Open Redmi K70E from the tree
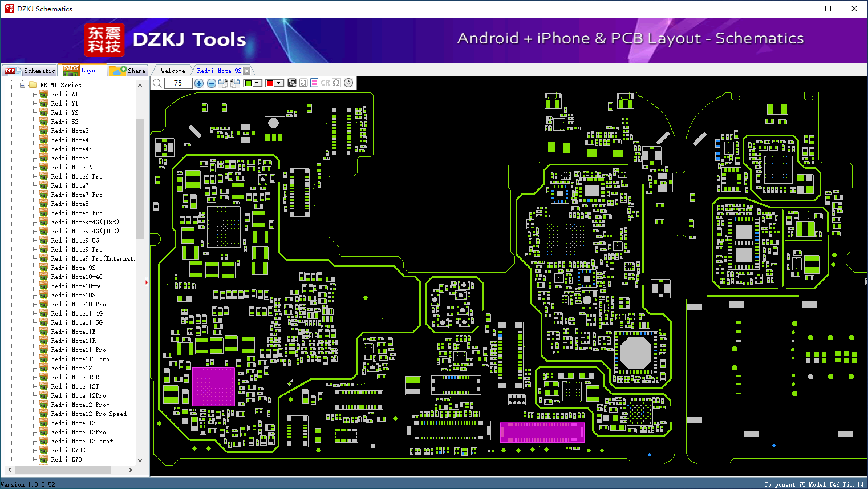This screenshot has height=489, width=868. click(68, 450)
